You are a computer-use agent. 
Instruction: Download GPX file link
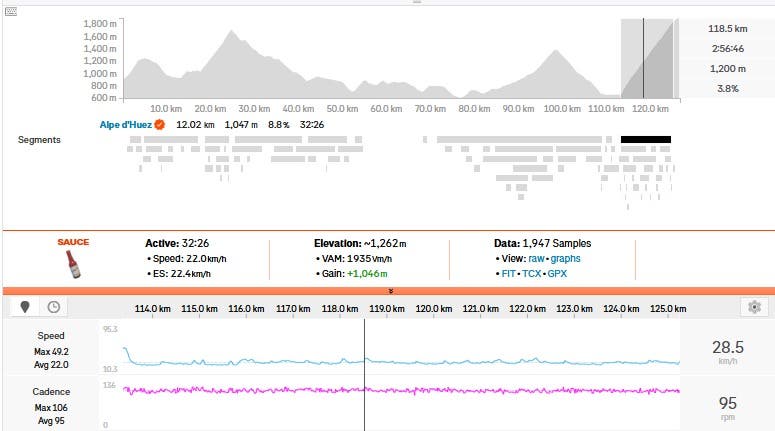(x=557, y=273)
